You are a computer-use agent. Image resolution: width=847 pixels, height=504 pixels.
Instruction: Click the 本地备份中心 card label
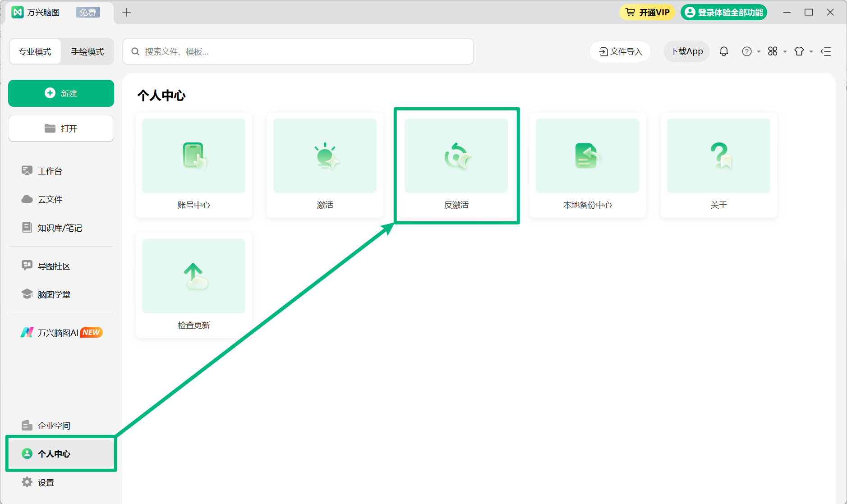point(588,205)
